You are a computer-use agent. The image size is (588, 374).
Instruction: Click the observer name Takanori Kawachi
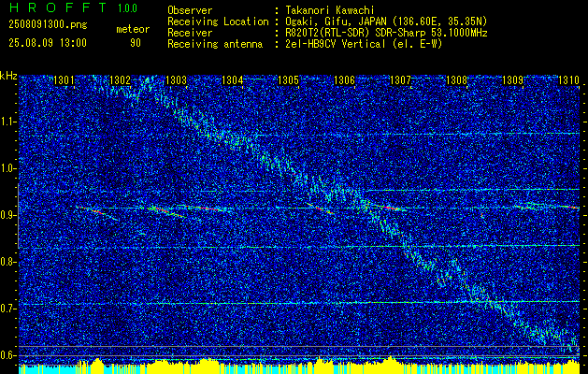click(x=330, y=10)
